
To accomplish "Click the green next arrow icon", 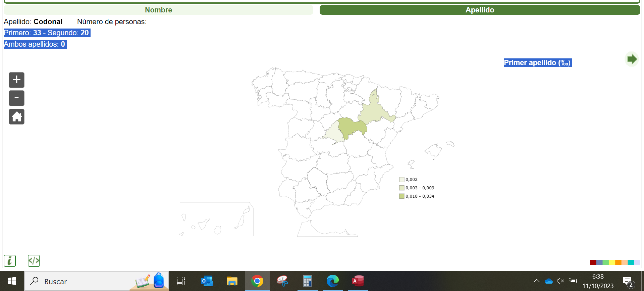I will pyautogui.click(x=632, y=59).
